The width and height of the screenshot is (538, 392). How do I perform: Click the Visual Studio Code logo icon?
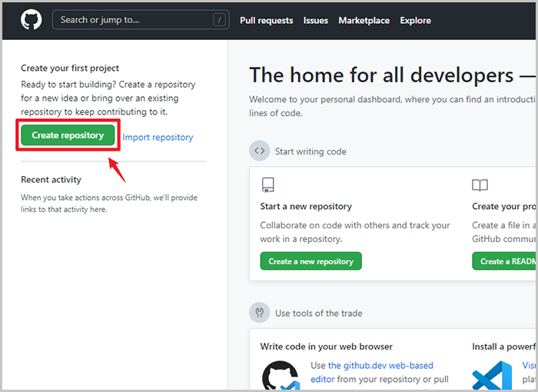(492, 376)
